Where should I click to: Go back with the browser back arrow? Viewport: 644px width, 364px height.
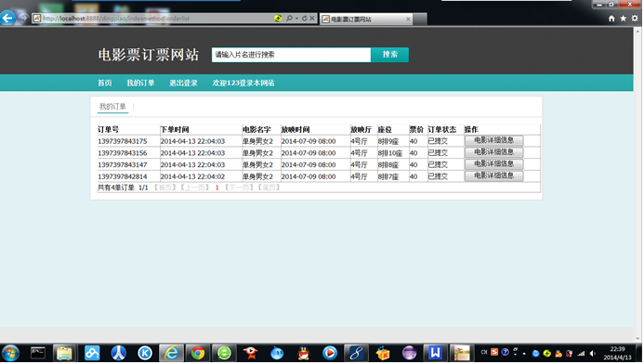[x=7, y=18]
